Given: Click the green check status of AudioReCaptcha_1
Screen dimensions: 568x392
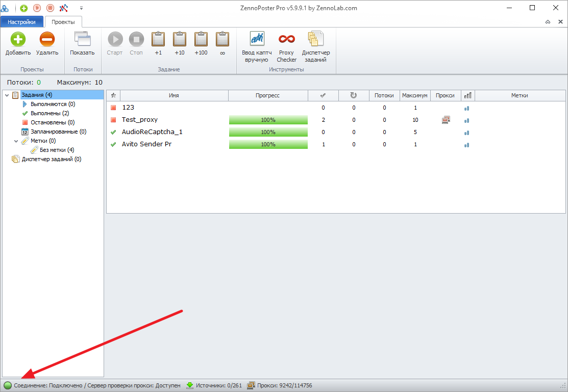Looking at the screenshot, I should 113,132.
